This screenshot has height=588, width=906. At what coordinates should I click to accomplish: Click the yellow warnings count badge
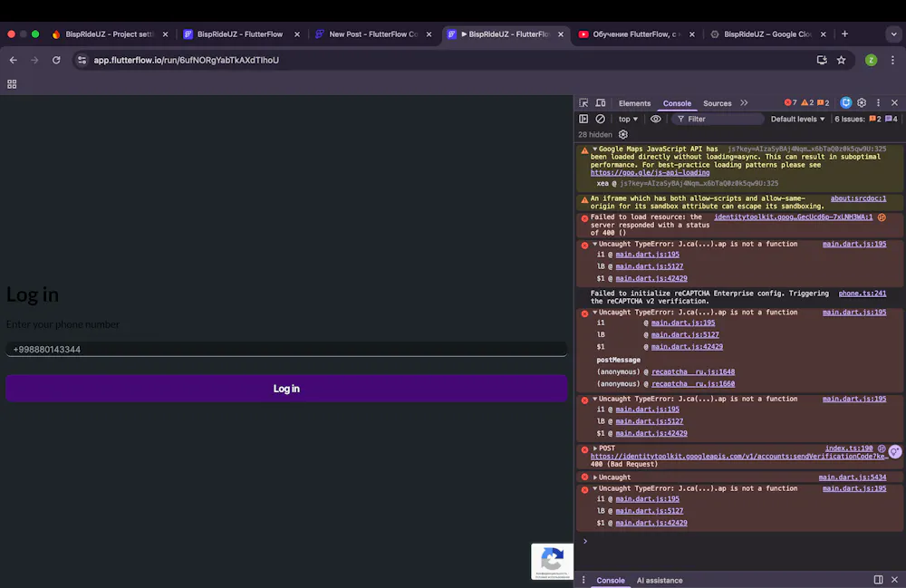(807, 102)
